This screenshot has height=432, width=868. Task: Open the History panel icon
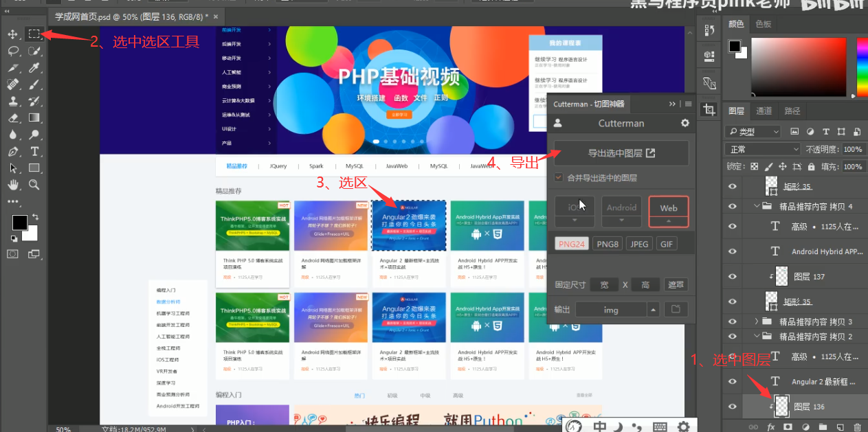coord(710,29)
